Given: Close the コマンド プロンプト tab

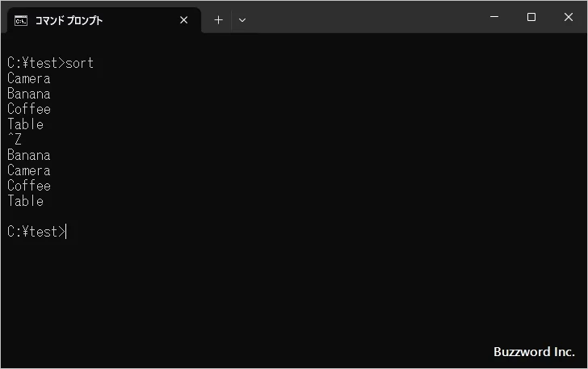Looking at the screenshot, I should (x=183, y=20).
